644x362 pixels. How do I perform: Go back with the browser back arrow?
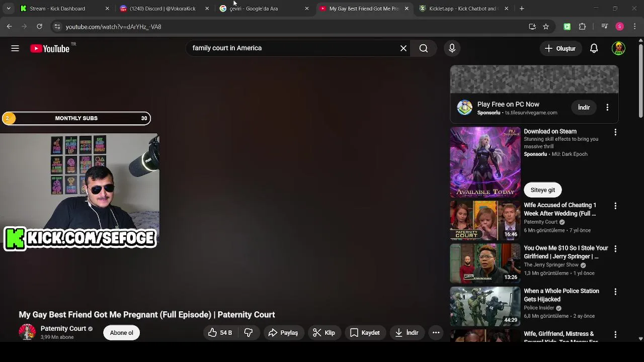9,27
